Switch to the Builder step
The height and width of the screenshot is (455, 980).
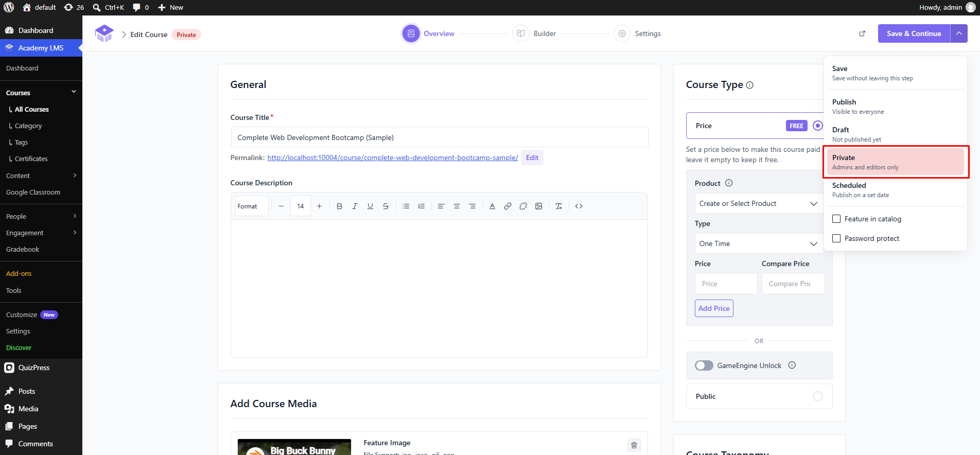tap(534, 33)
